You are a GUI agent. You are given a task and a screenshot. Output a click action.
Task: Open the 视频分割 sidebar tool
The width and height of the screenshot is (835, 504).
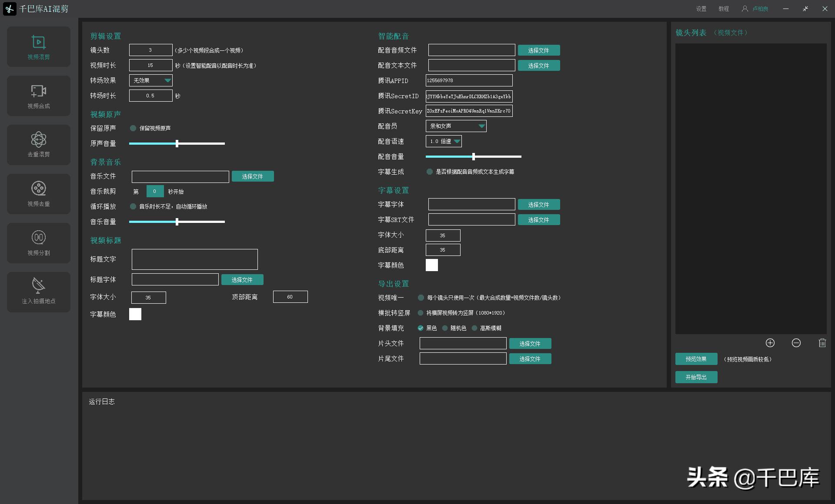click(39, 243)
